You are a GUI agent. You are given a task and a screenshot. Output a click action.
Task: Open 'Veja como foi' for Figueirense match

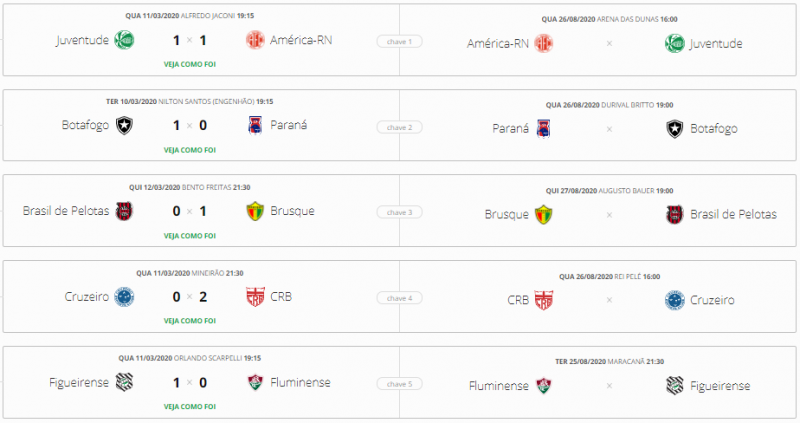pos(190,405)
